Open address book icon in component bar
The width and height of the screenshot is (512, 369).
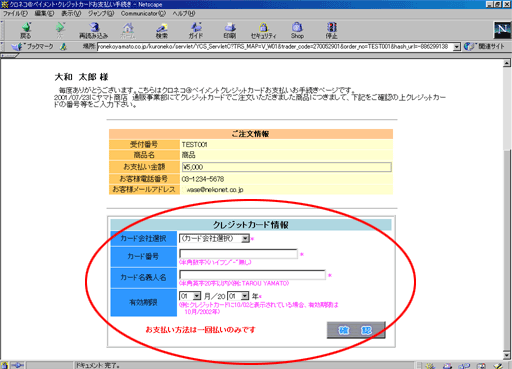(481, 366)
